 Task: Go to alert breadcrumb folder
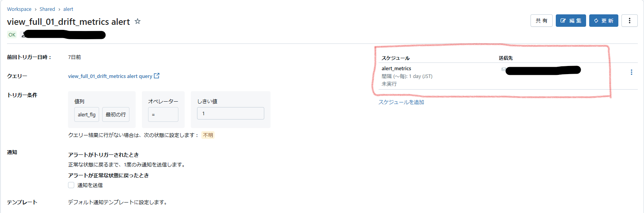pos(68,9)
